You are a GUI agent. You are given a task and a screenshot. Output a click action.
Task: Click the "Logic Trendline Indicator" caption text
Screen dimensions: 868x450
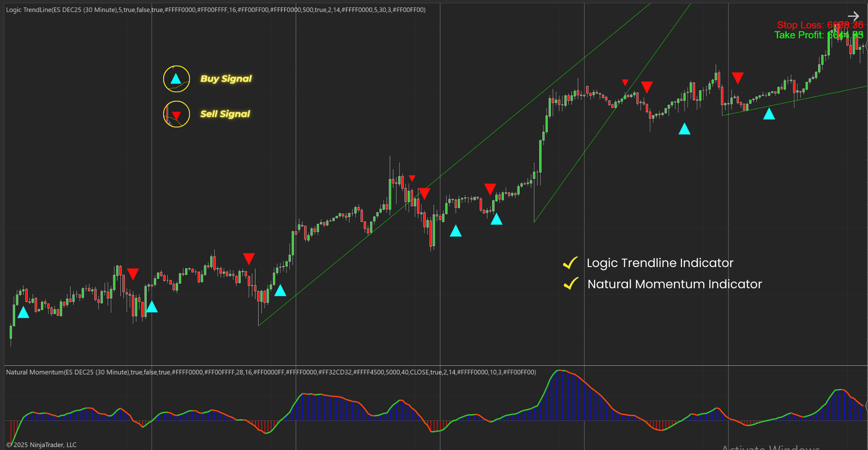click(660, 263)
